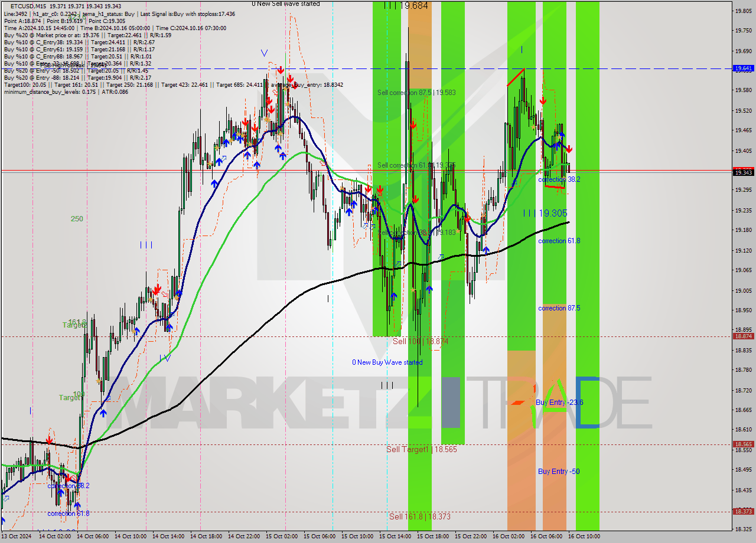
Task: Select the red 18.565 price tag
Action: [743, 444]
